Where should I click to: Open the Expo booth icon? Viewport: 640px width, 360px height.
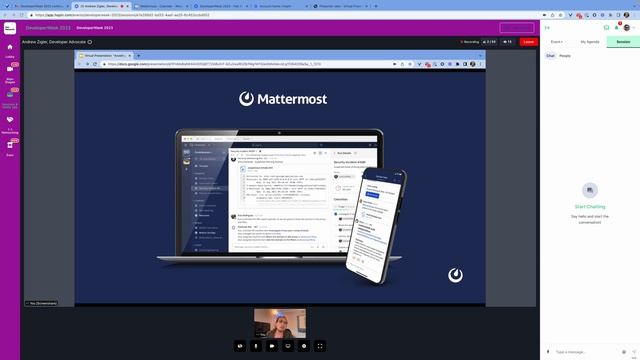pos(10,145)
